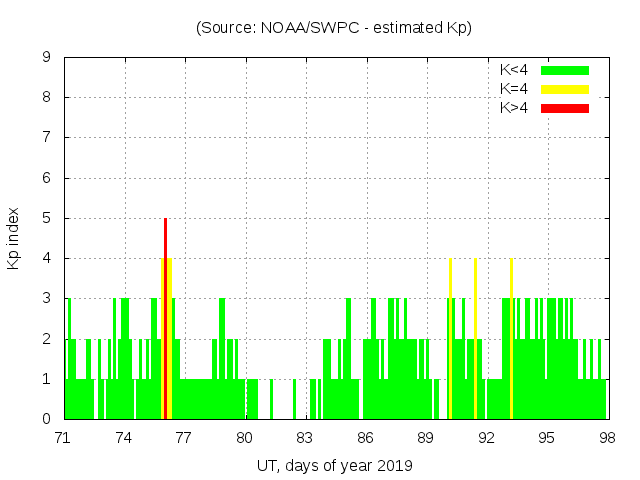640x480 pixels.
Task: Select the K<4 legend label text
Action: pyautogui.click(x=513, y=70)
